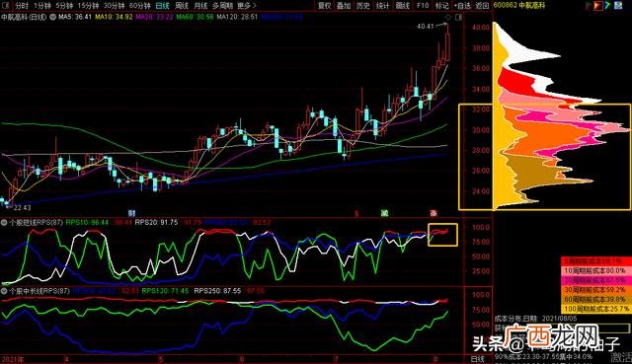Click the 30周期前成本59.2% orange legend swatch
The height and width of the screenshot is (364, 632).
point(595,290)
